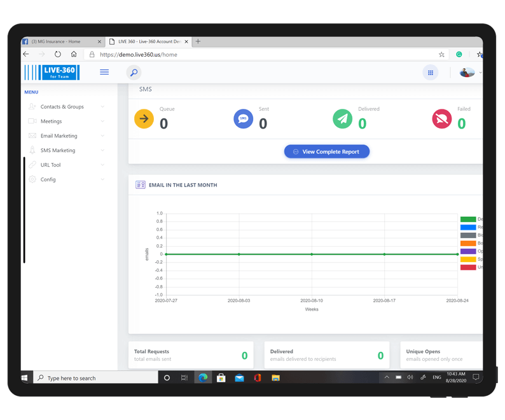This screenshot has width=505, height=420.
Task: Toggle the green legend swatch in chart
Action: click(468, 220)
